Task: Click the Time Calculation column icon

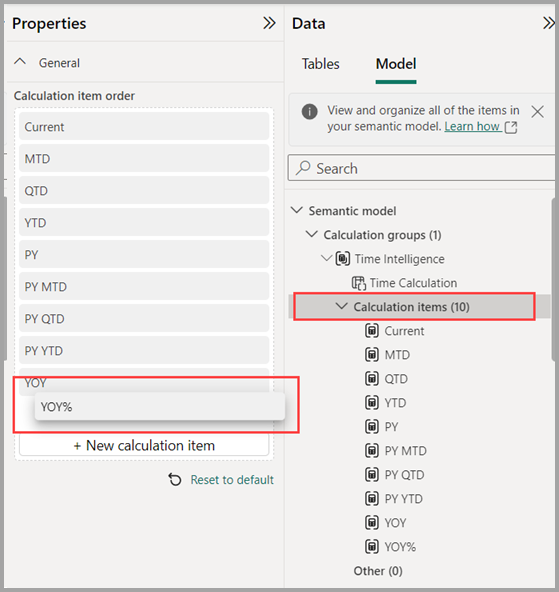Action: (359, 283)
